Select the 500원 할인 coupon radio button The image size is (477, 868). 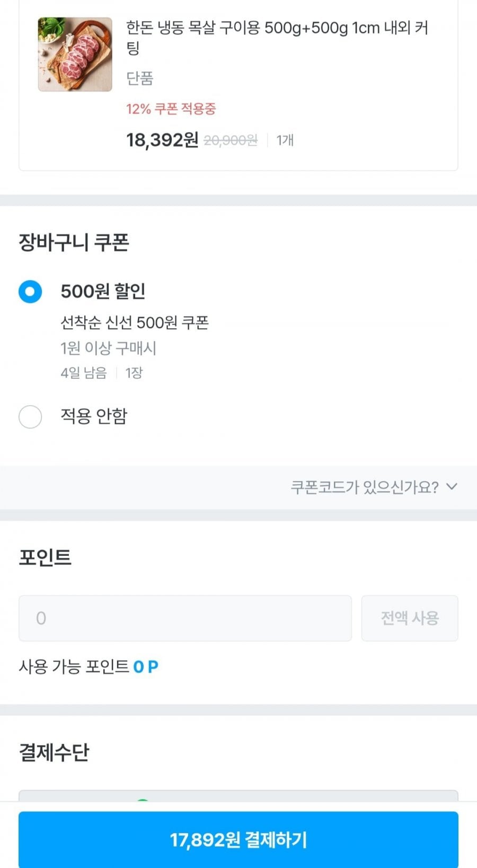(x=30, y=292)
